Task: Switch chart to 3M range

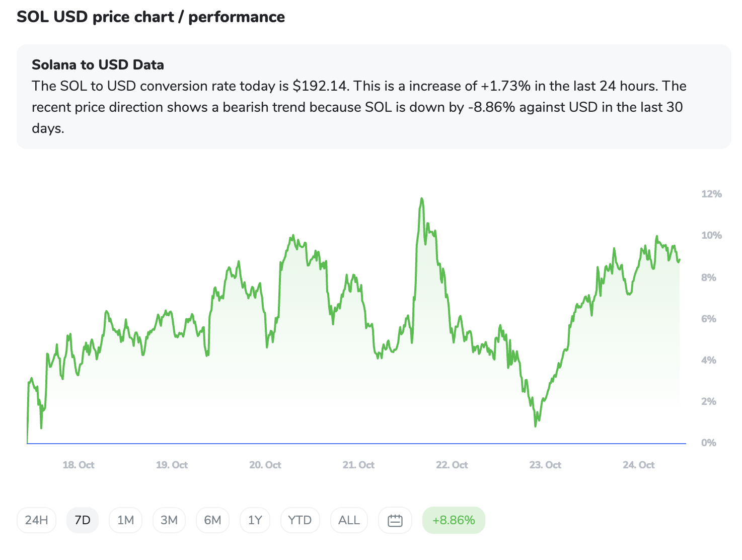Action: (x=169, y=520)
